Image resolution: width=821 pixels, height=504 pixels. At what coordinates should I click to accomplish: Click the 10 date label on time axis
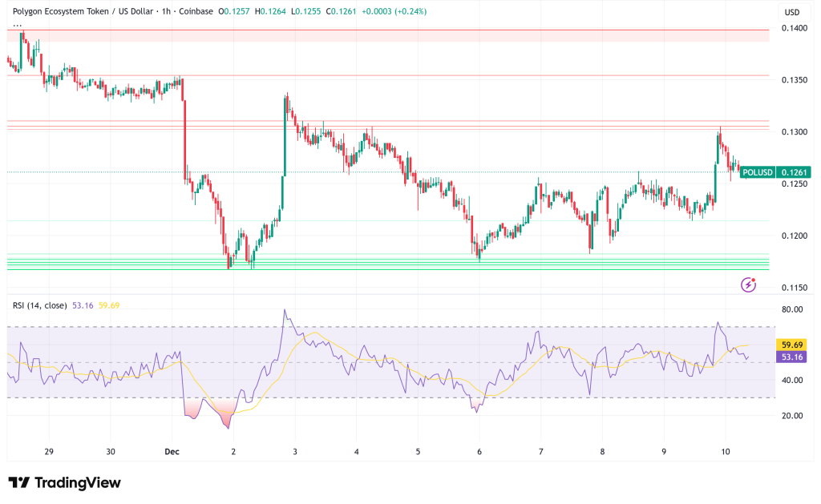(x=725, y=452)
